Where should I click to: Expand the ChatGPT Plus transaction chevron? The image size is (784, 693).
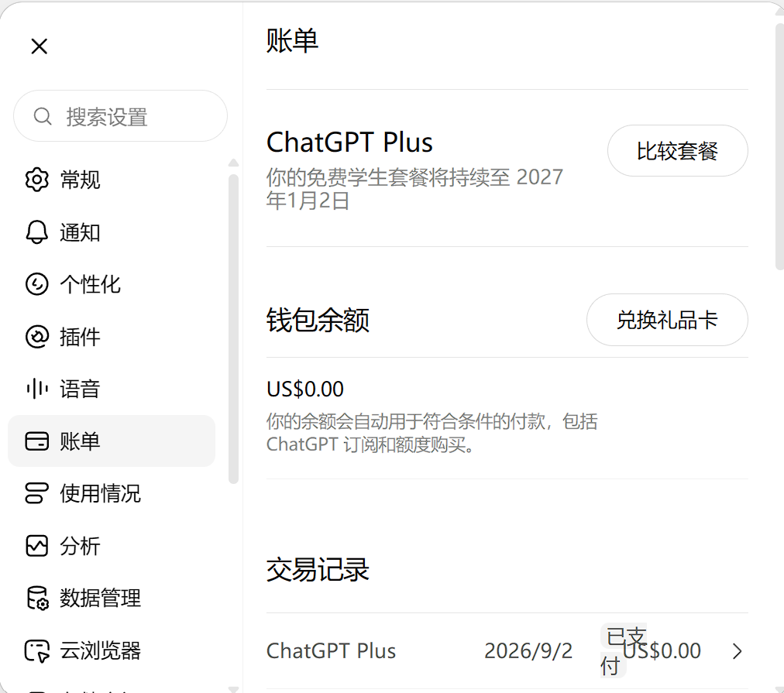[x=737, y=651]
